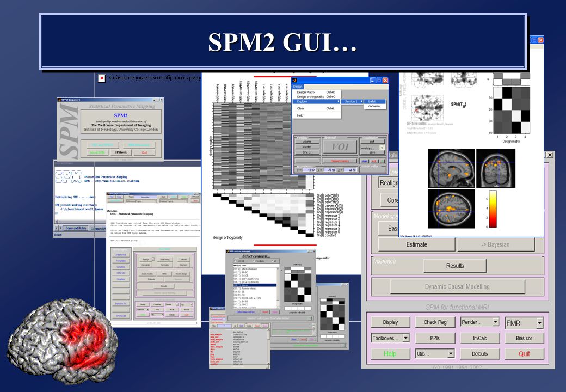
Task: Click the glass brain SPM{T} display
Action: point(428,108)
